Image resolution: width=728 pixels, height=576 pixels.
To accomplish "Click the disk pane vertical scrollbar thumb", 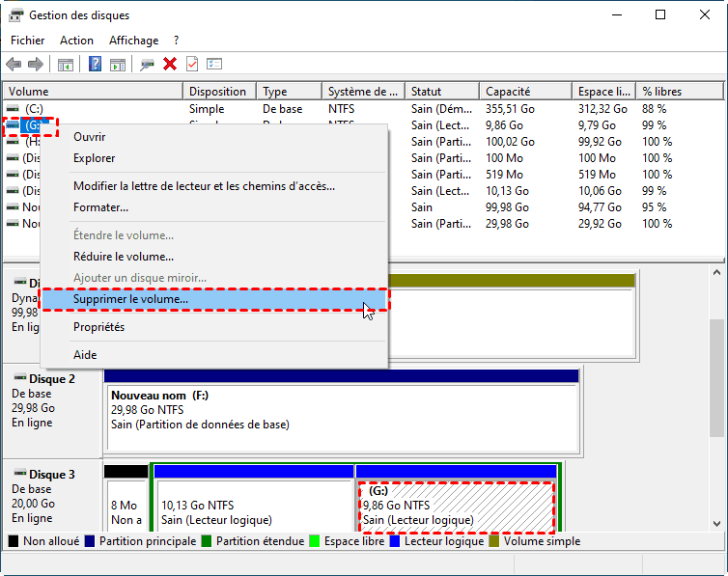I will (716, 378).
